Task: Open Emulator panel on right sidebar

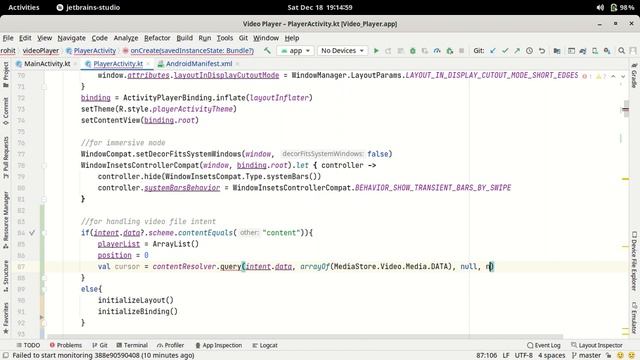Action: tap(634, 318)
